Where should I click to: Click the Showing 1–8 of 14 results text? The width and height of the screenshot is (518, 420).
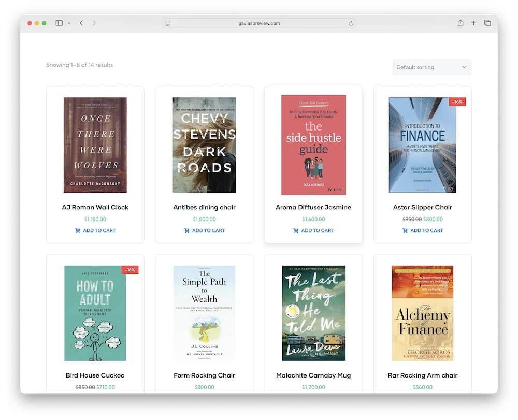[x=80, y=65]
